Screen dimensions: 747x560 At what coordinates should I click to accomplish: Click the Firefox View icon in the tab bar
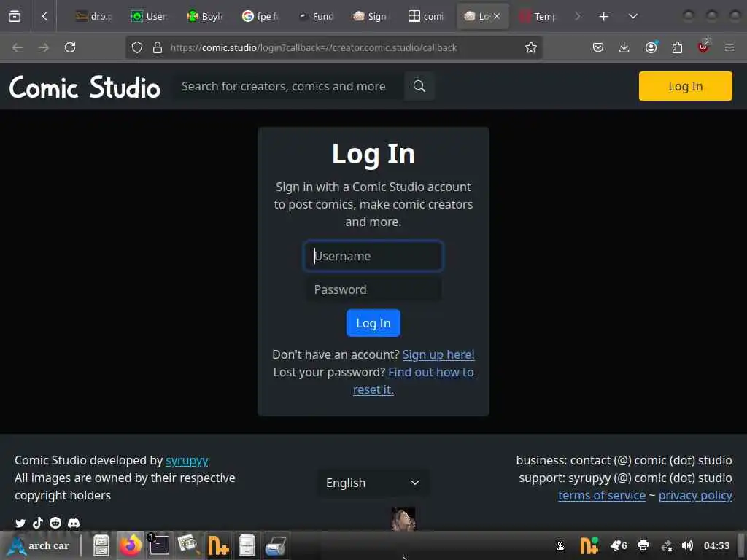[x=15, y=17]
